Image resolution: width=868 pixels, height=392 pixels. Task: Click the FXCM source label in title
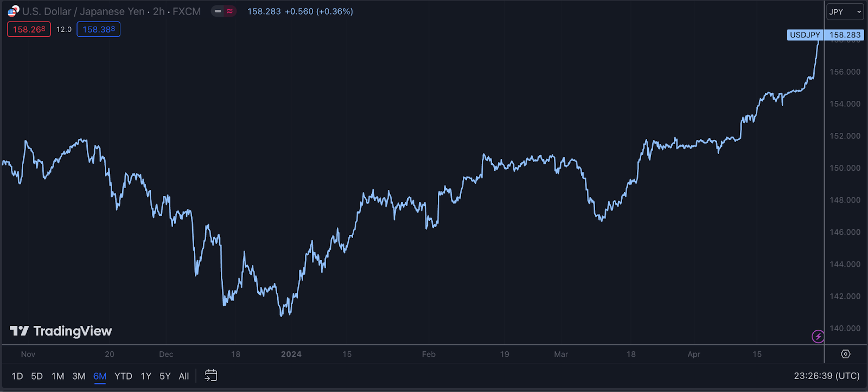pyautogui.click(x=187, y=11)
